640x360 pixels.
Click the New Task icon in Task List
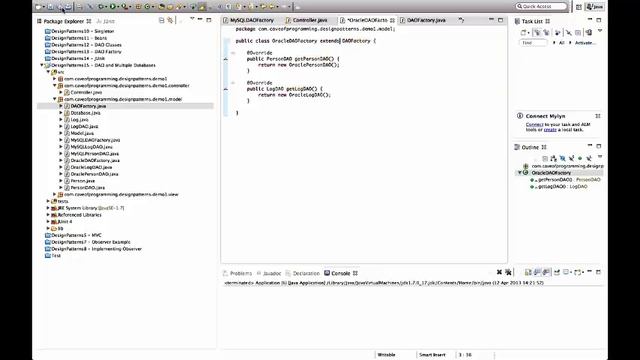[523, 33]
